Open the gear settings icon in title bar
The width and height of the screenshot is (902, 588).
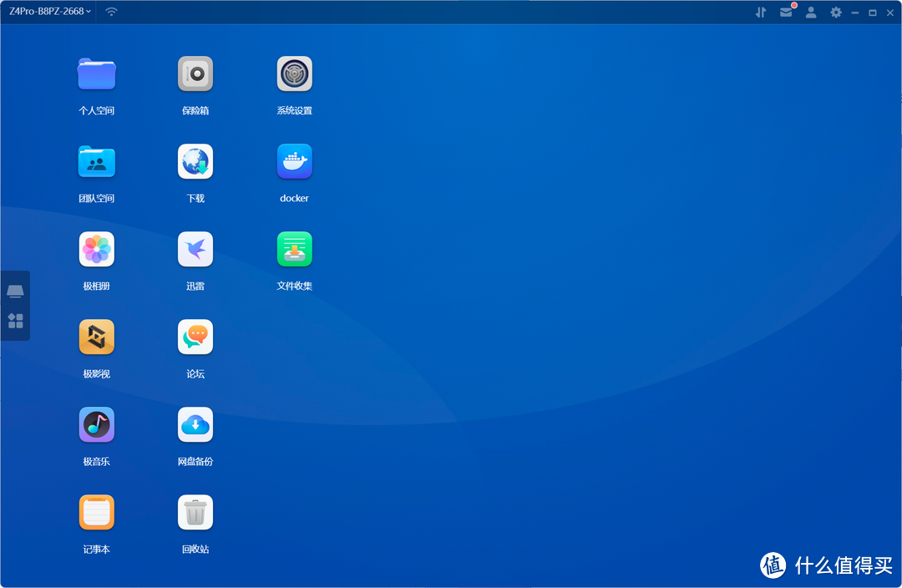tap(836, 12)
